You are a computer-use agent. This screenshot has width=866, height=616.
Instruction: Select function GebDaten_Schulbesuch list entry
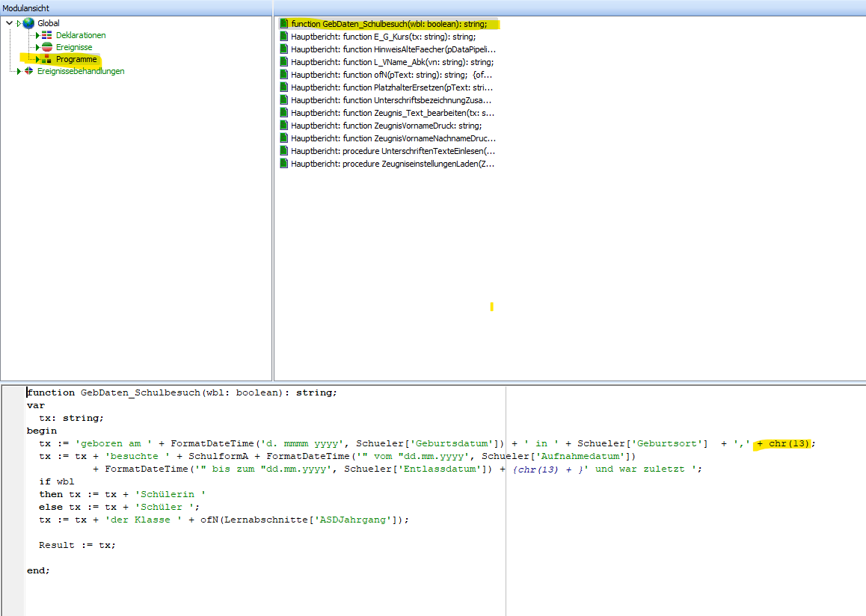pos(389,24)
